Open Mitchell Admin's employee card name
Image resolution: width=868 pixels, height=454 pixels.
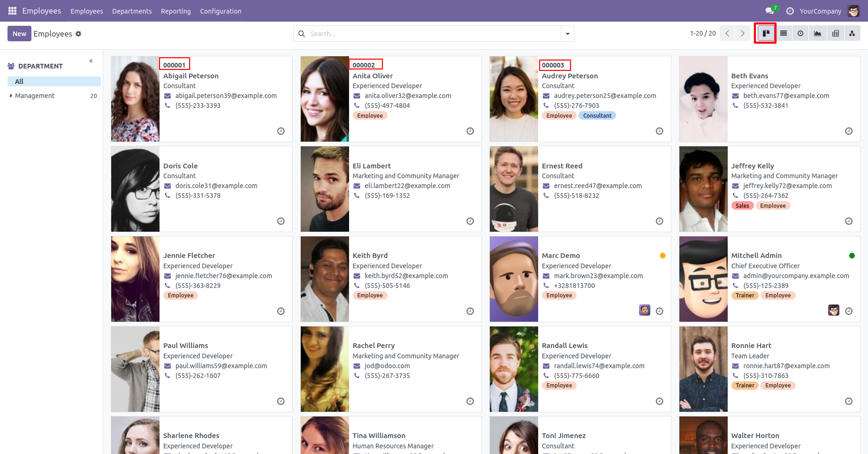click(756, 256)
